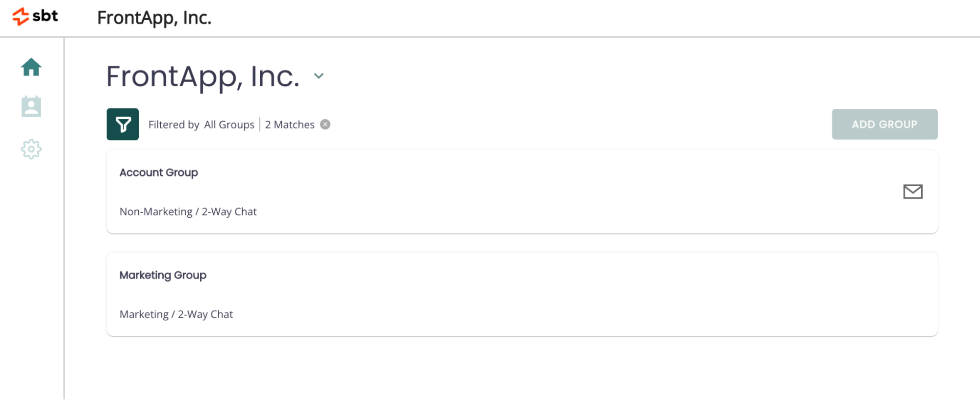Open the Account Group title

(x=158, y=173)
